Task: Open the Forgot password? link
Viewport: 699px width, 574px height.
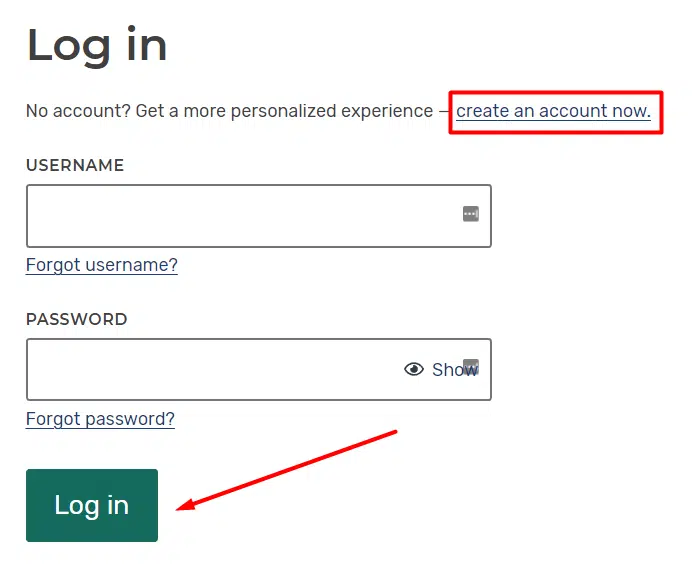Action: 100,419
